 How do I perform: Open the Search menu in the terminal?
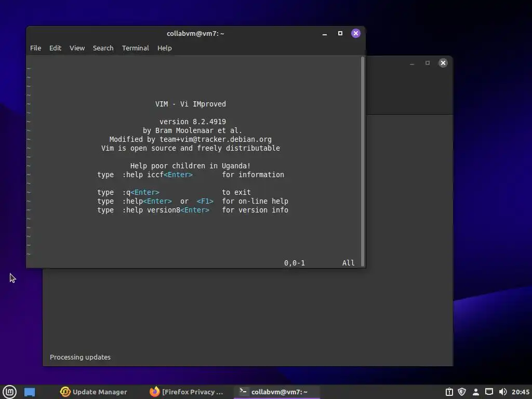pos(103,48)
